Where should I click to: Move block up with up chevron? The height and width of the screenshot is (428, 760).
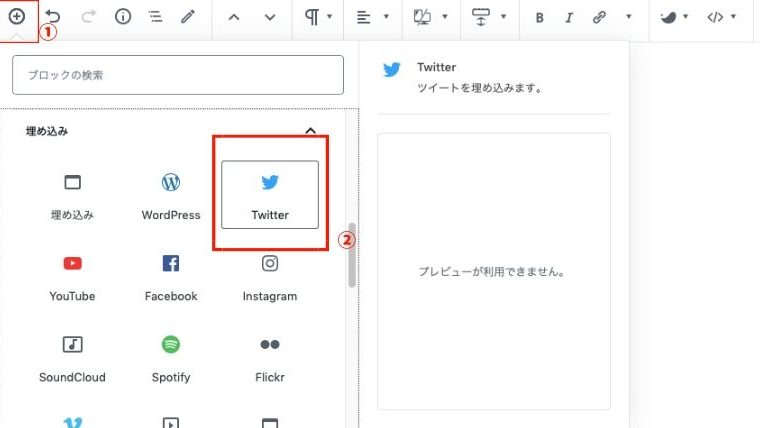click(234, 17)
